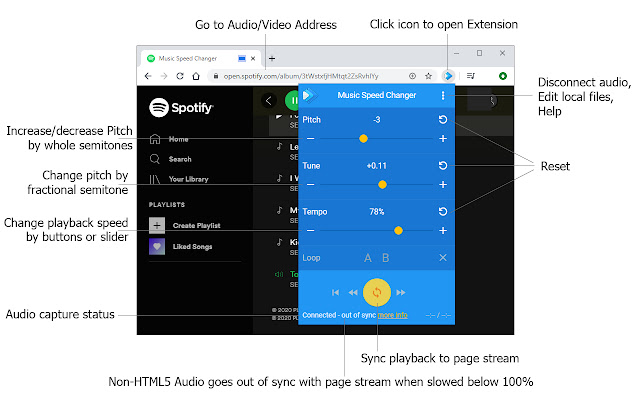Click the Spotify logo
This screenshot has height=400, width=640.
click(x=181, y=108)
